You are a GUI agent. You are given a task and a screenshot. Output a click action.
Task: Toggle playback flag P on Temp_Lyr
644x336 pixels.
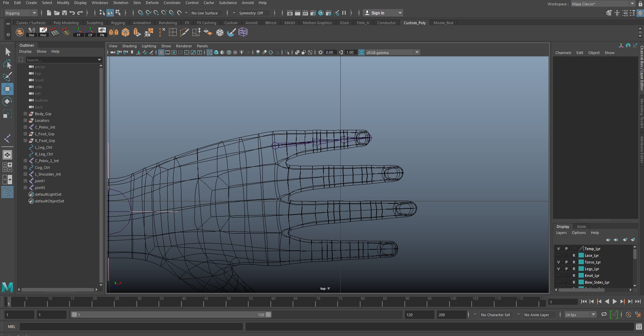[566, 249]
